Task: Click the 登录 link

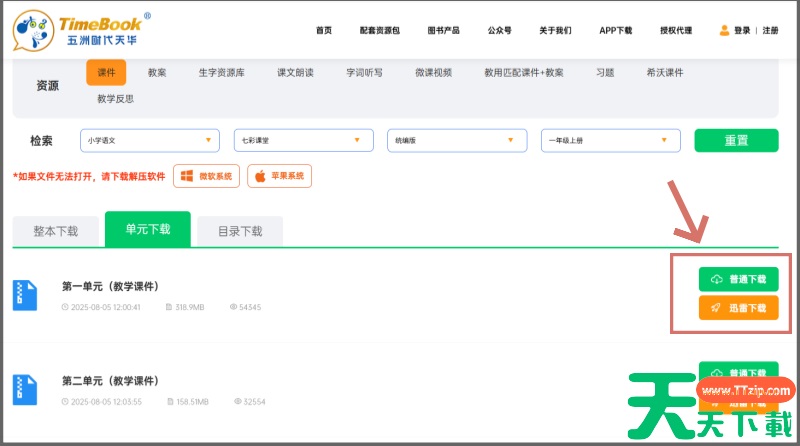Action: [x=742, y=31]
